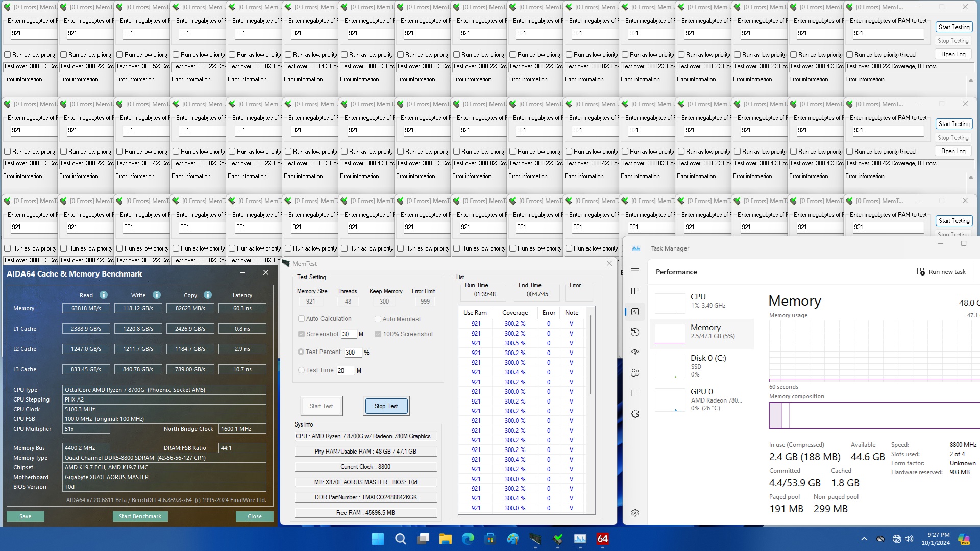Click CPU Clock value 5100.3 MHz
This screenshot has width=980, height=551.
(164, 409)
